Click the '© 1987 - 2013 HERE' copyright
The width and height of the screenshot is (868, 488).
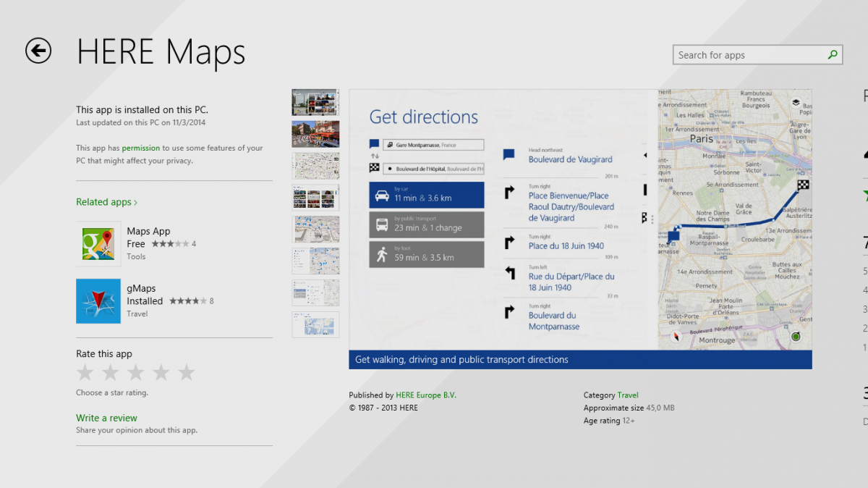coord(383,408)
